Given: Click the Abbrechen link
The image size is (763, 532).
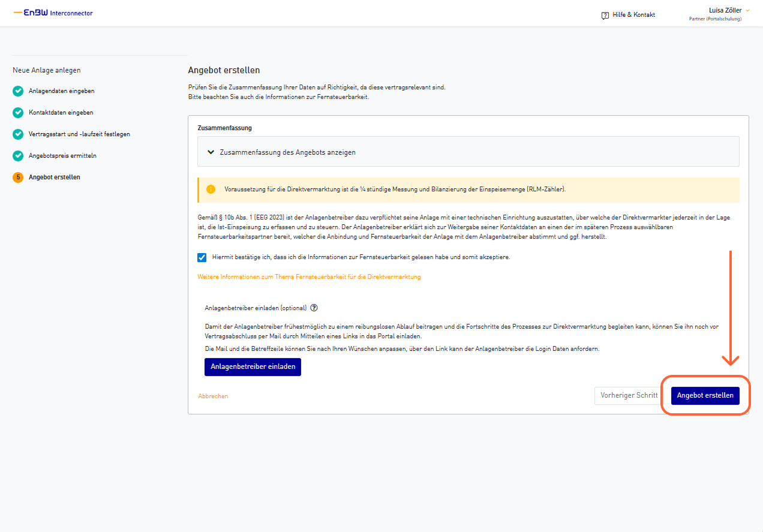Looking at the screenshot, I should 213,396.
